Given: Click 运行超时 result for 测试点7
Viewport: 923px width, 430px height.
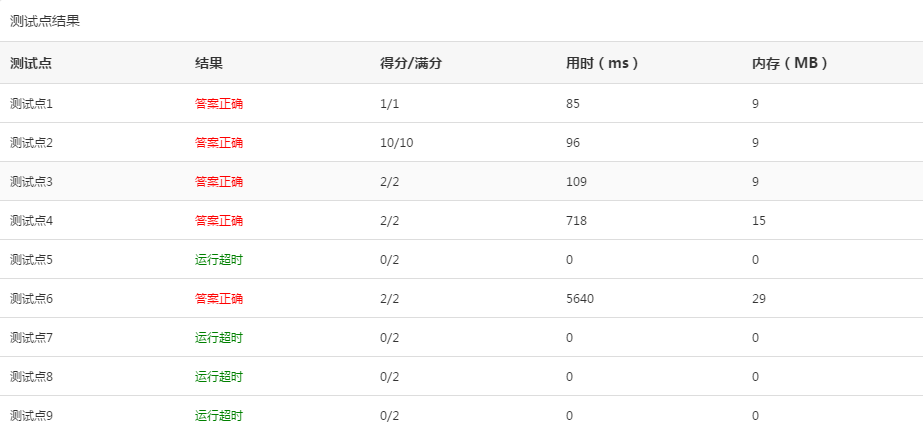Looking at the screenshot, I should (x=219, y=337).
